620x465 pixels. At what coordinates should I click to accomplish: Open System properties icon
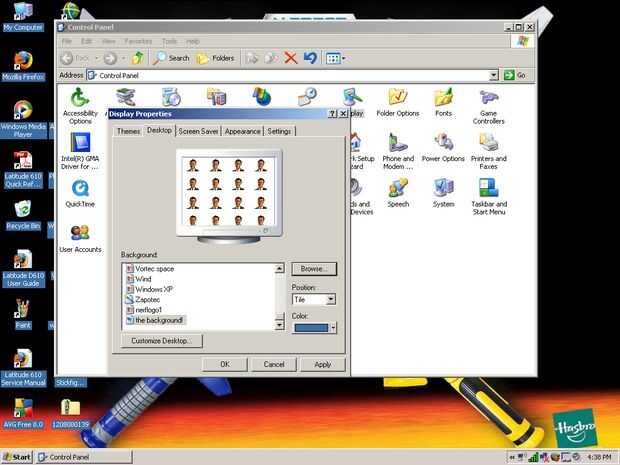click(443, 193)
